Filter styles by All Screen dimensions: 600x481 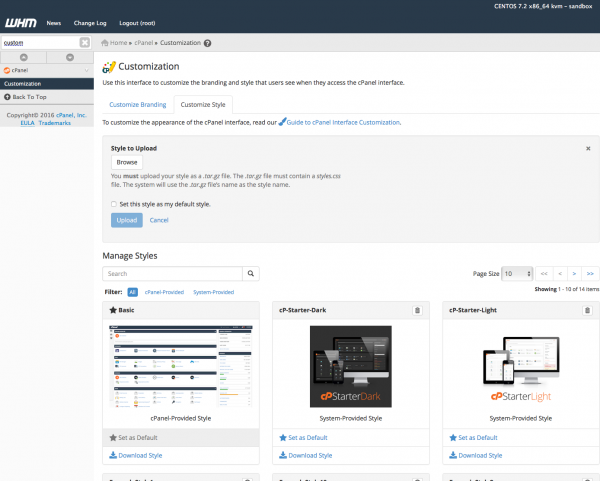click(x=132, y=292)
